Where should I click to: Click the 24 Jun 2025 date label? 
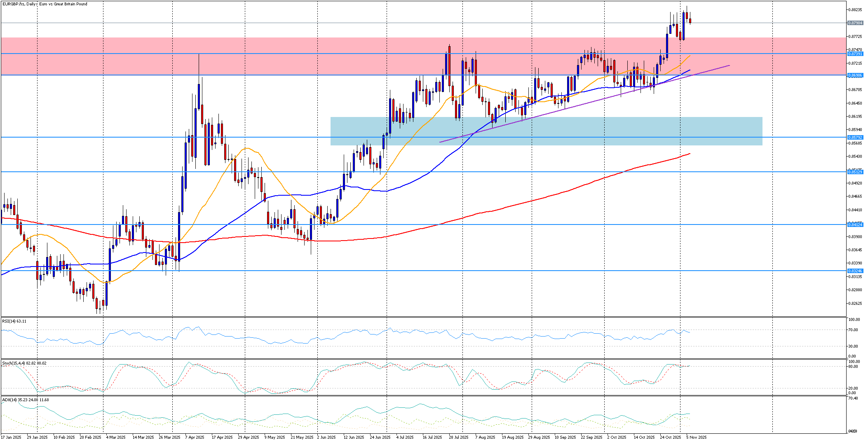tap(380, 437)
